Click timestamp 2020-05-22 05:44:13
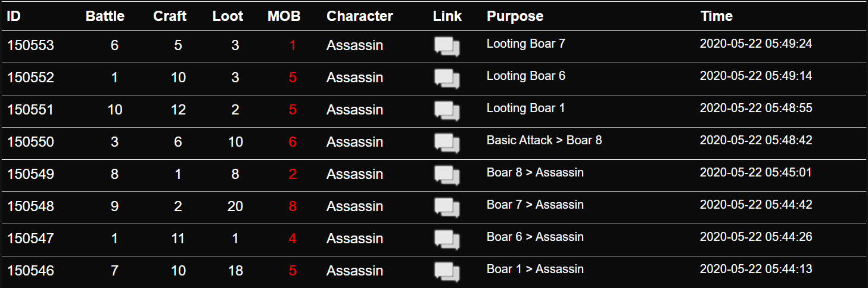868x288 pixels. (x=755, y=269)
